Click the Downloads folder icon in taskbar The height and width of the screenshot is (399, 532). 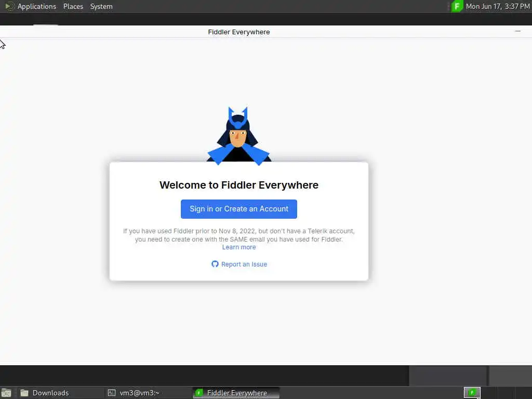[24, 393]
